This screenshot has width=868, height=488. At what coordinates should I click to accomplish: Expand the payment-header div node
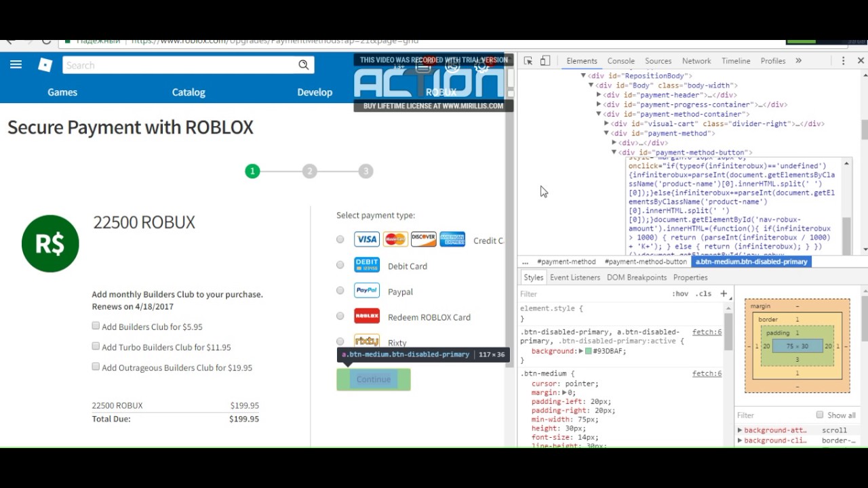click(x=599, y=95)
